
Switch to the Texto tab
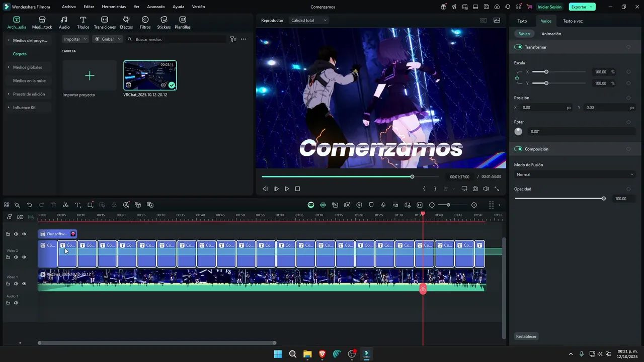(522, 21)
